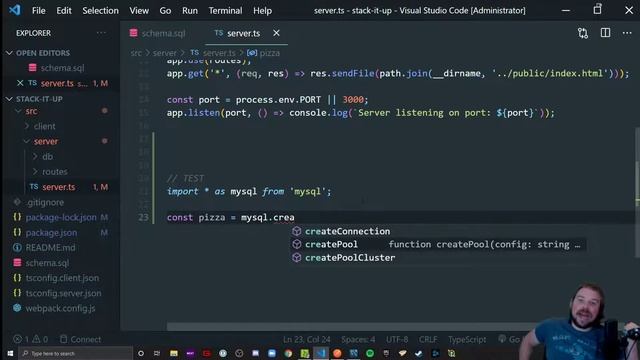Open package-lock.json in the explorer
The height and width of the screenshot is (360, 640).
pos(61,217)
